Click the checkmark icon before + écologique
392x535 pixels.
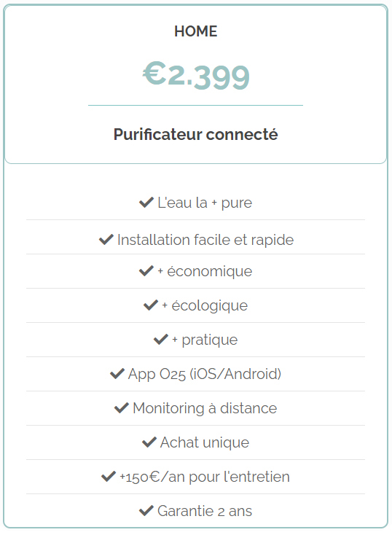point(151,305)
